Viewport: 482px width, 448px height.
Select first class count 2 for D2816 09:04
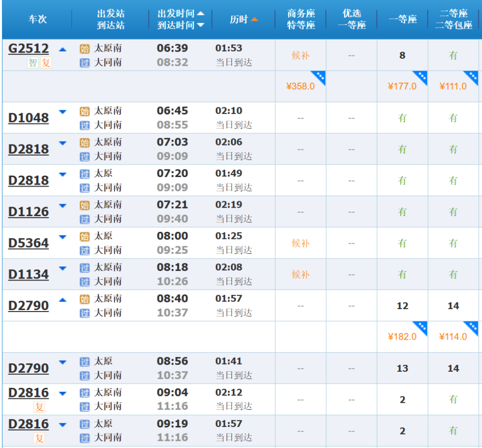pos(402,400)
